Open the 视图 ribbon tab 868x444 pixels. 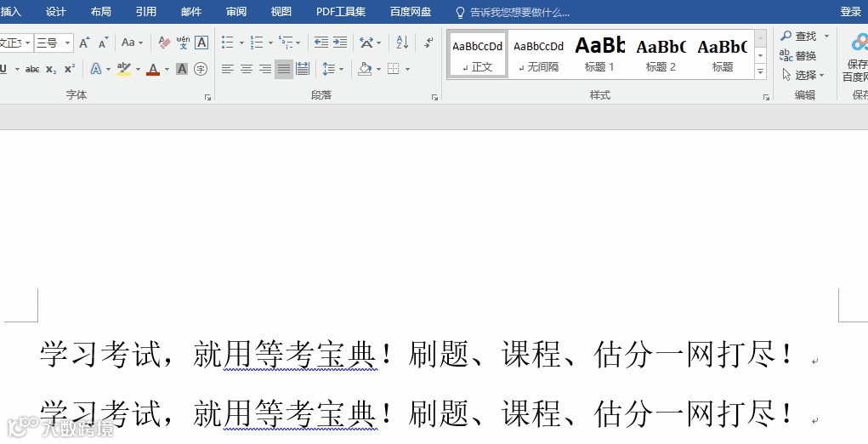(281, 12)
